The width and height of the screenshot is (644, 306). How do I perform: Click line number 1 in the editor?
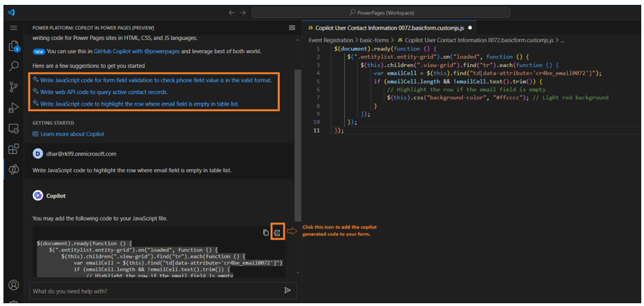tap(318, 48)
